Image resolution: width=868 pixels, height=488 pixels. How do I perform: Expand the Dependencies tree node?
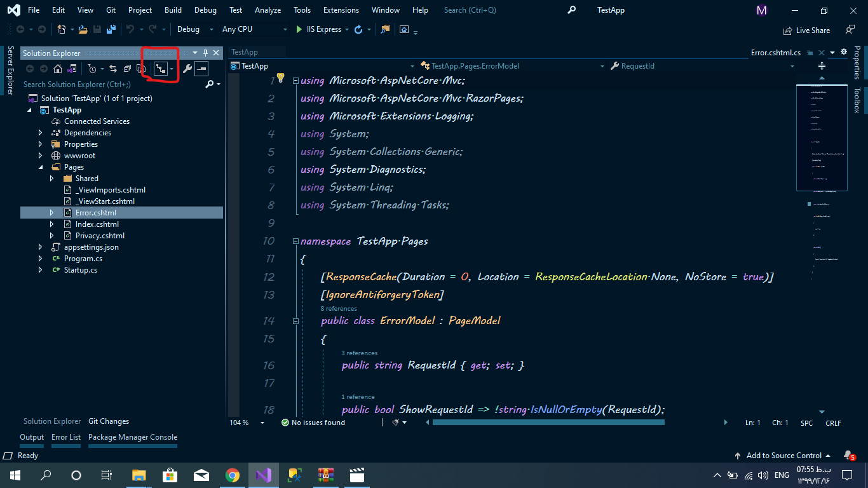[x=41, y=133]
